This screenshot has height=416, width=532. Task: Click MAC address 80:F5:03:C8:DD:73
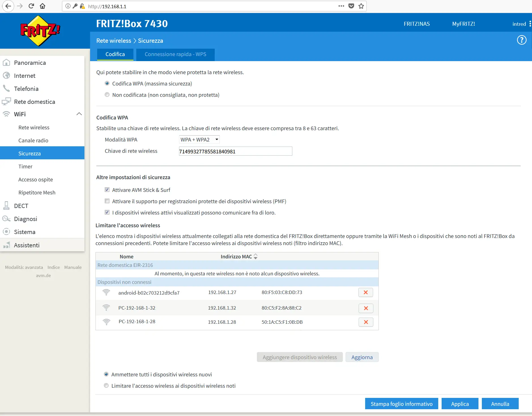[282, 292]
